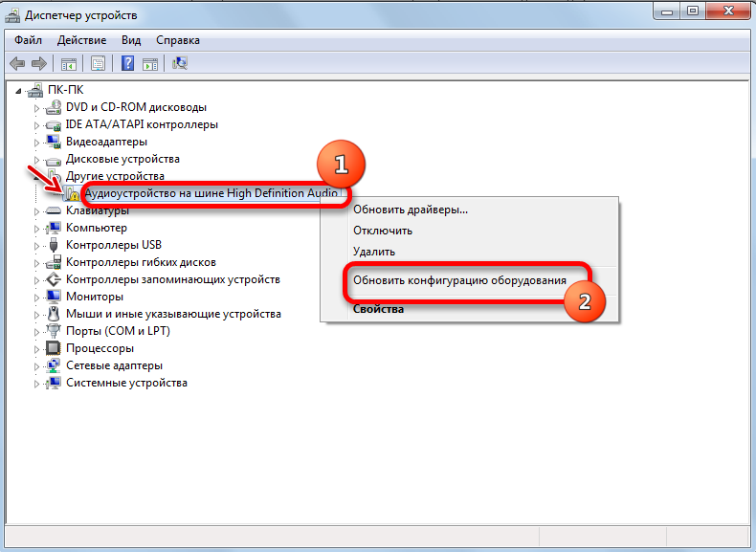756x552 pixels.
Task: Select the Мониторы label text
Action: [x=95, y=297]
